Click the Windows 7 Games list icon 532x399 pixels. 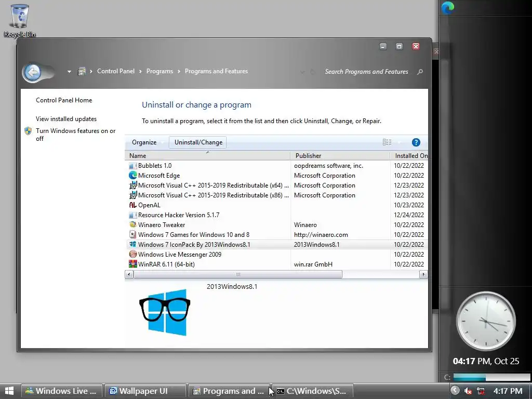[132, 234]
